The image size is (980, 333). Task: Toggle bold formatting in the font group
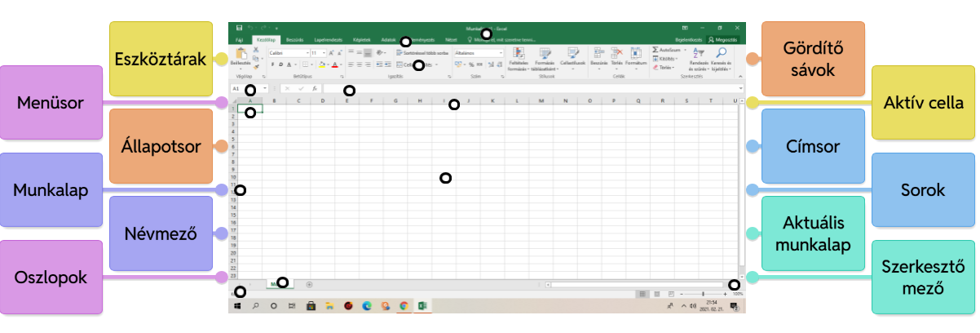tap(271, 64)
